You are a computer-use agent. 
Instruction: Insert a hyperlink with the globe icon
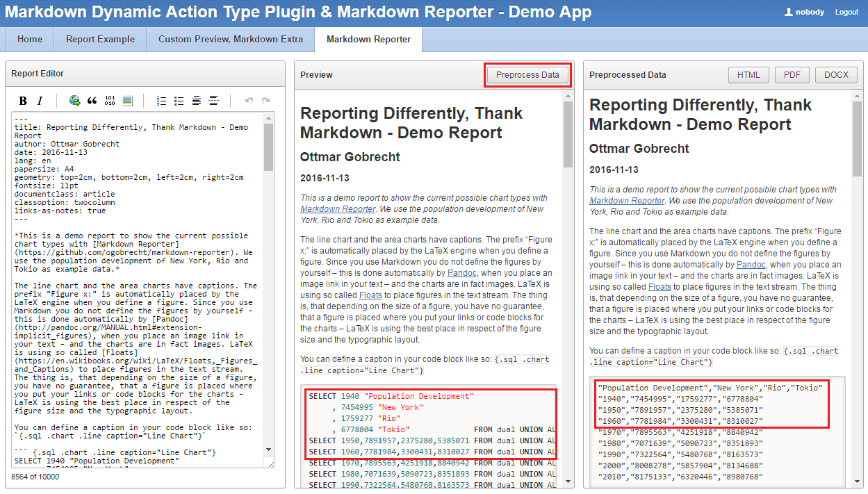pyautogui.click(x=74, y=101)
